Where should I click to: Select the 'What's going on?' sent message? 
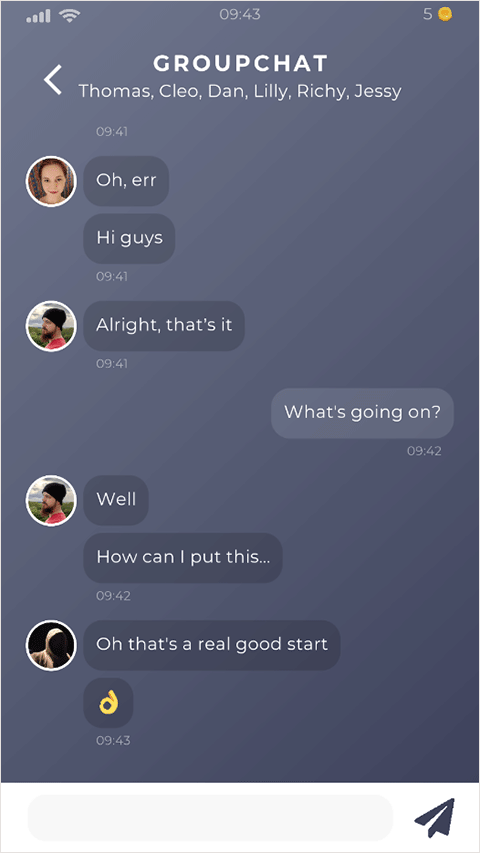(362, 413)
